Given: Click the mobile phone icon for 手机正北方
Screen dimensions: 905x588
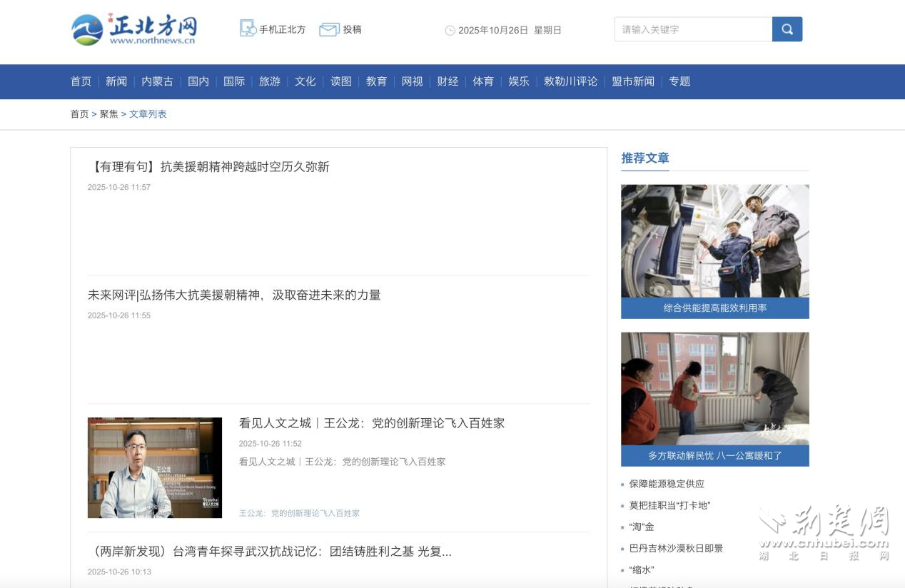Looking at the screenshot, I should pyautogui.click(x=248, y=29).
